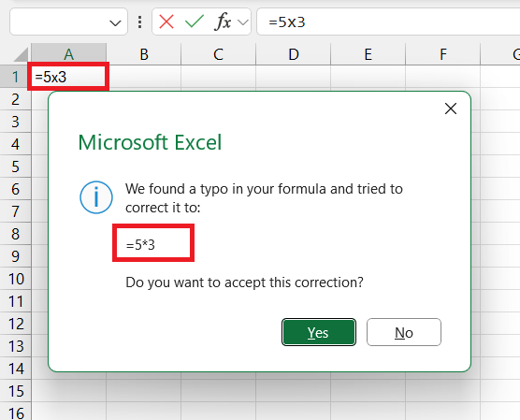Image resolution: width=520 pixels, height=420 pixels.
Task: Select row 2 header
Action: (15, 99)
